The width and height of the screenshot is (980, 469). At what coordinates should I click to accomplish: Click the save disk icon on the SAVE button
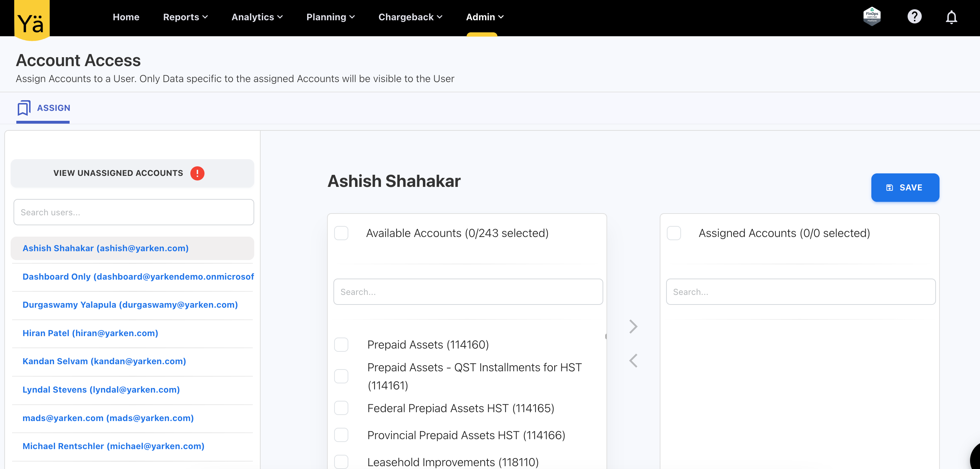pos(889,187)
